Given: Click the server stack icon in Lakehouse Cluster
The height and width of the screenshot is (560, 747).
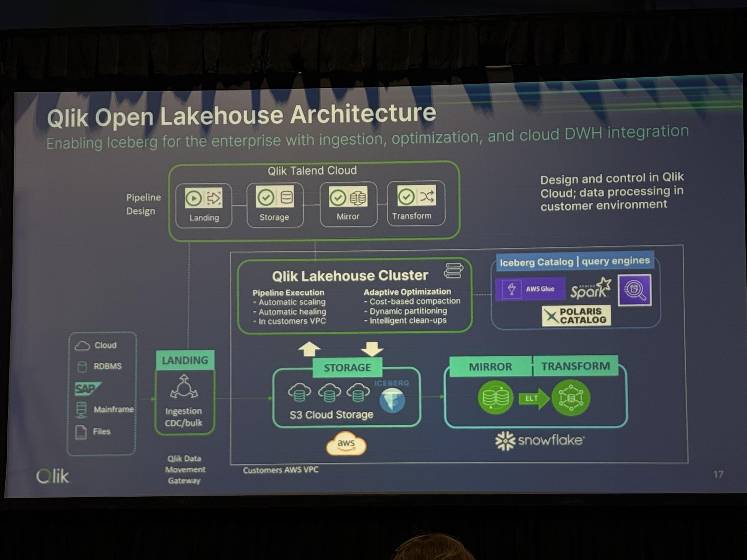Looking at the screenshot, I should pyautogui.click(x=454, y=271).
